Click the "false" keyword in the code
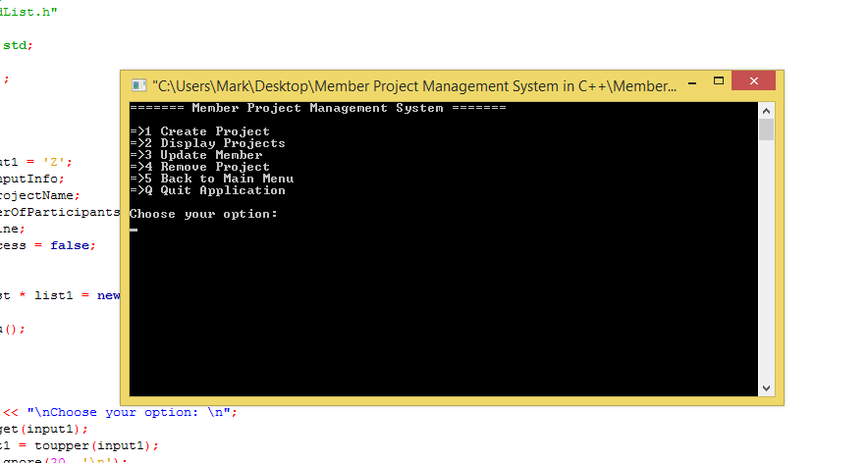Screen dimensions: 868x463 coord(73,245)
